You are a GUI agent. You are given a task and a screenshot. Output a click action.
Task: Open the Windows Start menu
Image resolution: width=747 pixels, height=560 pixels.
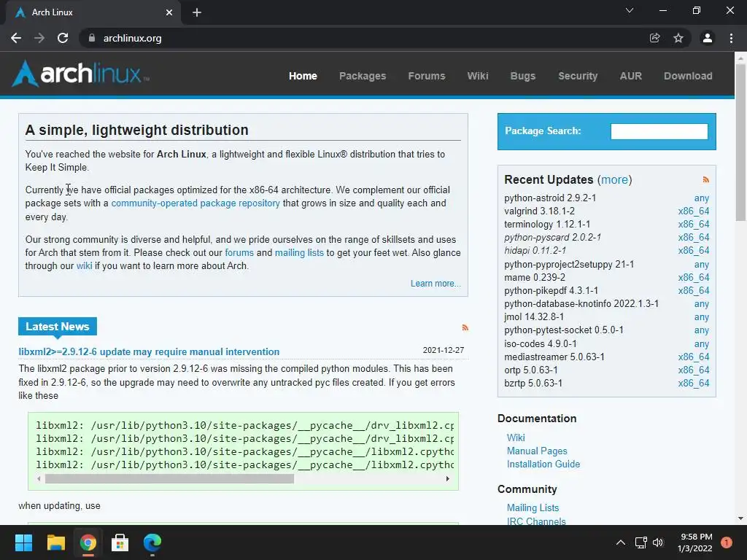pyautogui.click(x=23, y=542)
